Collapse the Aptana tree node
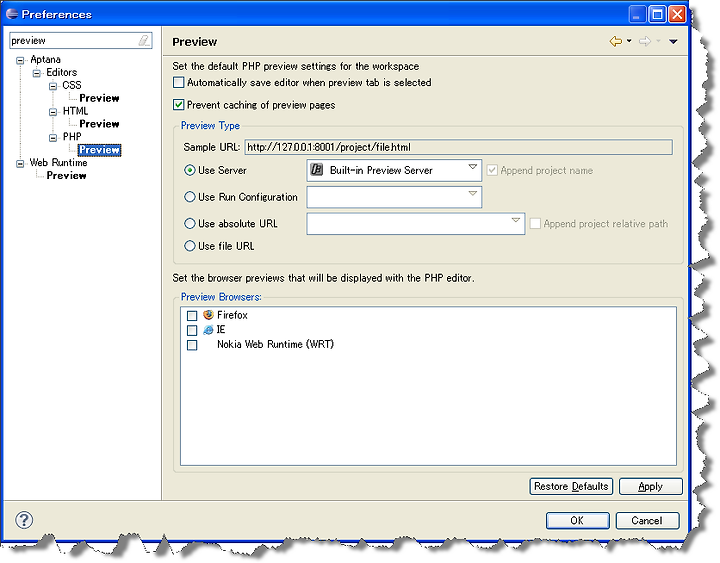 coord(20,60)
